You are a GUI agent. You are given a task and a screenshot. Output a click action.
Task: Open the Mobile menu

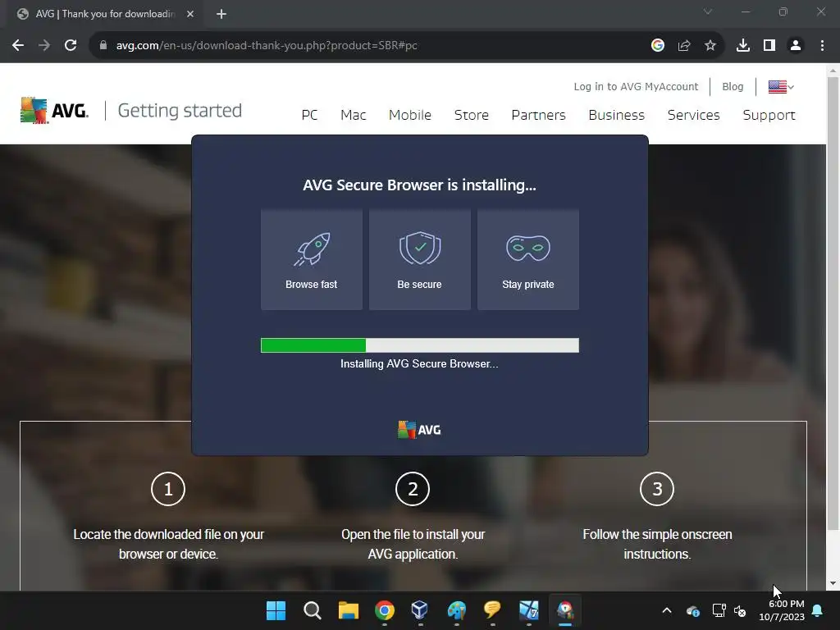[x=410, y=115]
